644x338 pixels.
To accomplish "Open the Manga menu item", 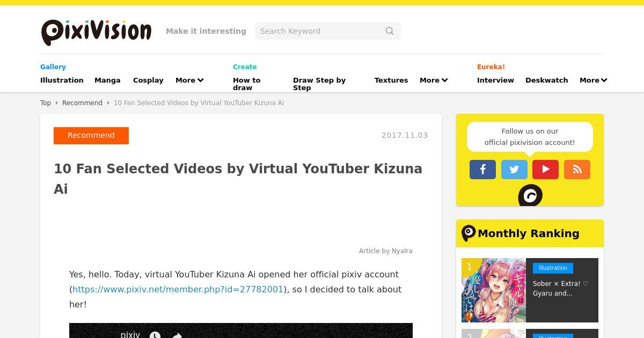I will coord(107,80).
